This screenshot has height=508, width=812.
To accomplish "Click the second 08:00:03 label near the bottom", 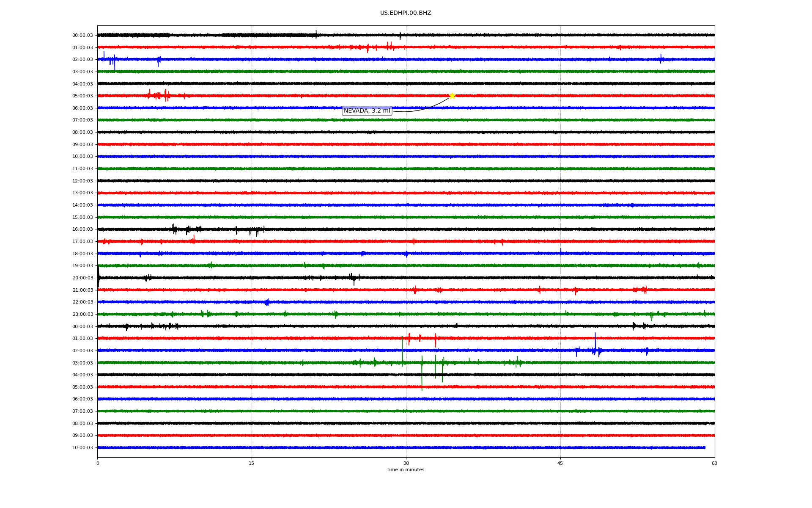I will 82,424.
